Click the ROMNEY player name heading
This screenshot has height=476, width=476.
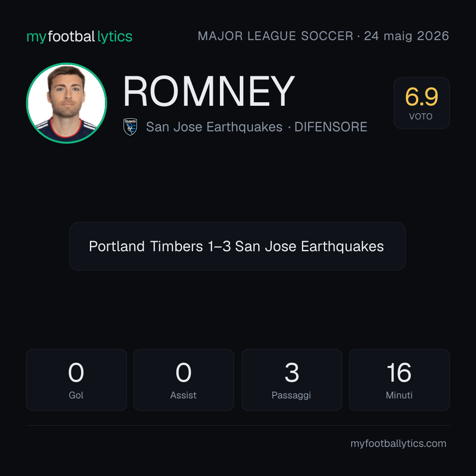(x=209, y=91)
